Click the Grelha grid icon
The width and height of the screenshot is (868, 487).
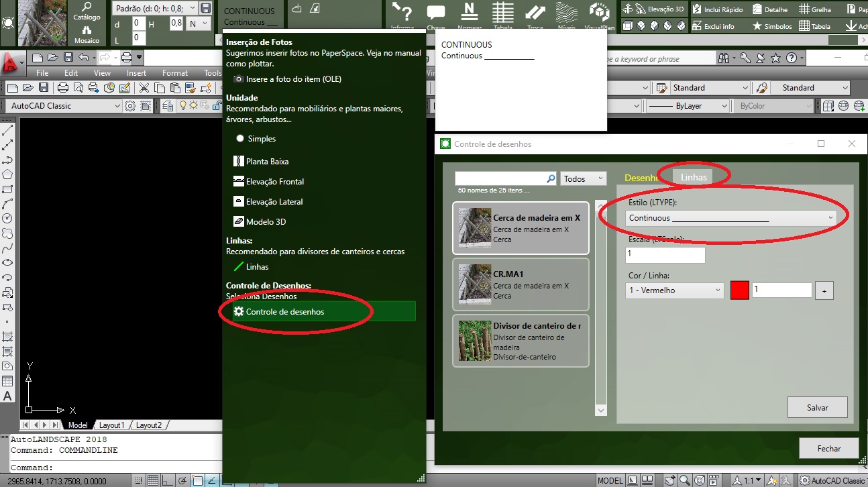802,9
